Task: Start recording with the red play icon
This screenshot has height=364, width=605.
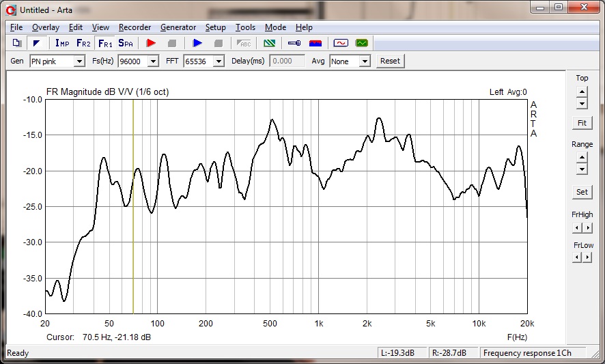Action: coord(151,43)
